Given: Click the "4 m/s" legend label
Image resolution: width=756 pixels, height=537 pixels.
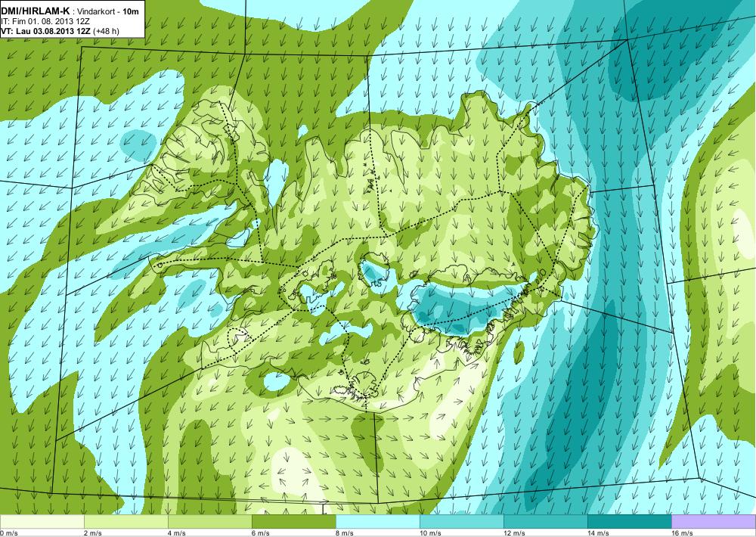Looking at the screenshot, I should tap(176, 533).
